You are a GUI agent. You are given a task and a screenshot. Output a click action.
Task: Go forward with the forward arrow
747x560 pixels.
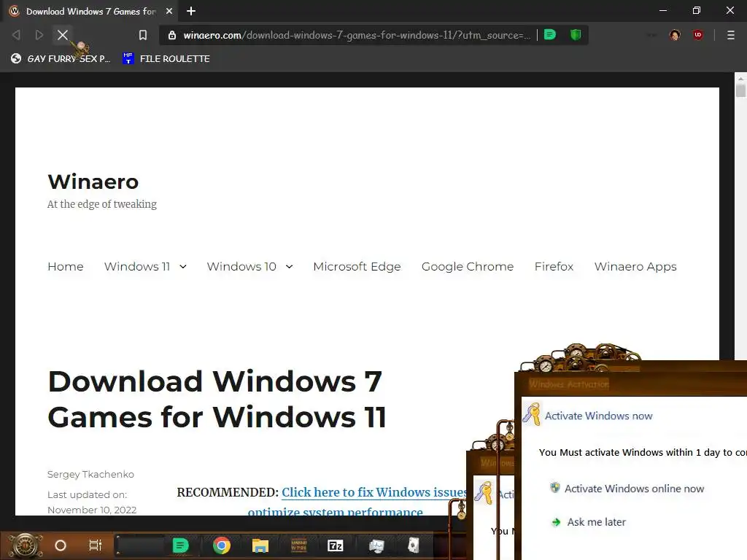pos(39,35)
